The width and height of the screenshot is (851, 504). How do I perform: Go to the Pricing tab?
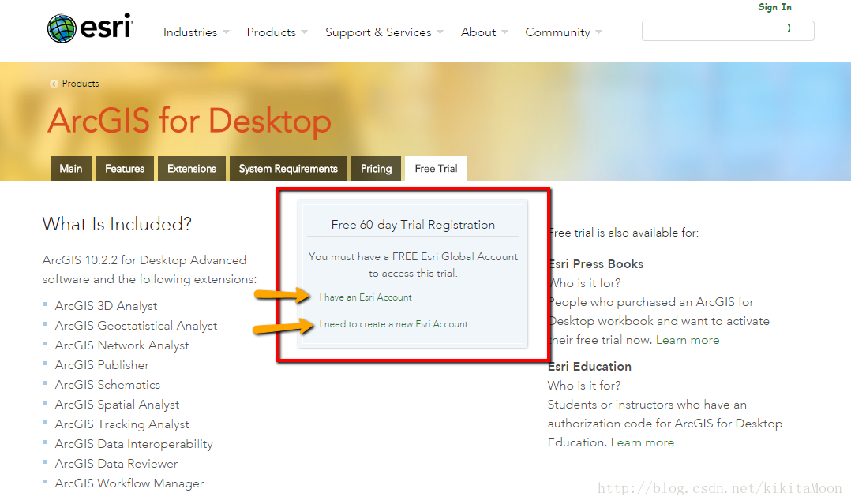(376, 169)
